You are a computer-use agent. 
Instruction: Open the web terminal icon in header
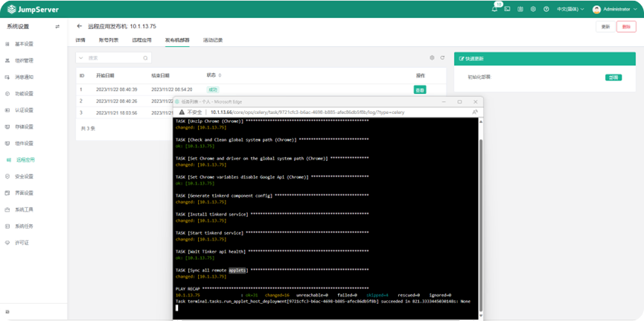coord(507,9)
